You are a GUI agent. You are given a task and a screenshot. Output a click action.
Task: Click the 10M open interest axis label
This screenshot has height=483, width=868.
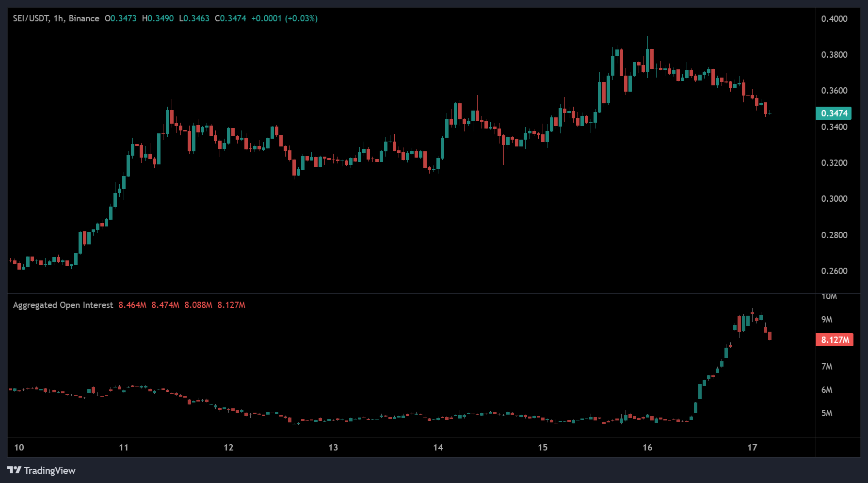point(830,297)
